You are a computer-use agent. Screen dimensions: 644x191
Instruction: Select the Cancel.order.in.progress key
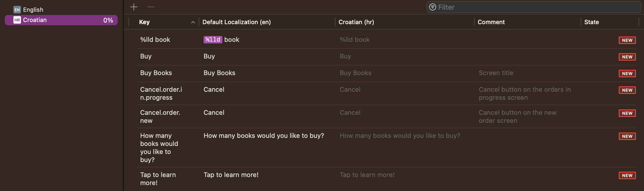(161, 93)
